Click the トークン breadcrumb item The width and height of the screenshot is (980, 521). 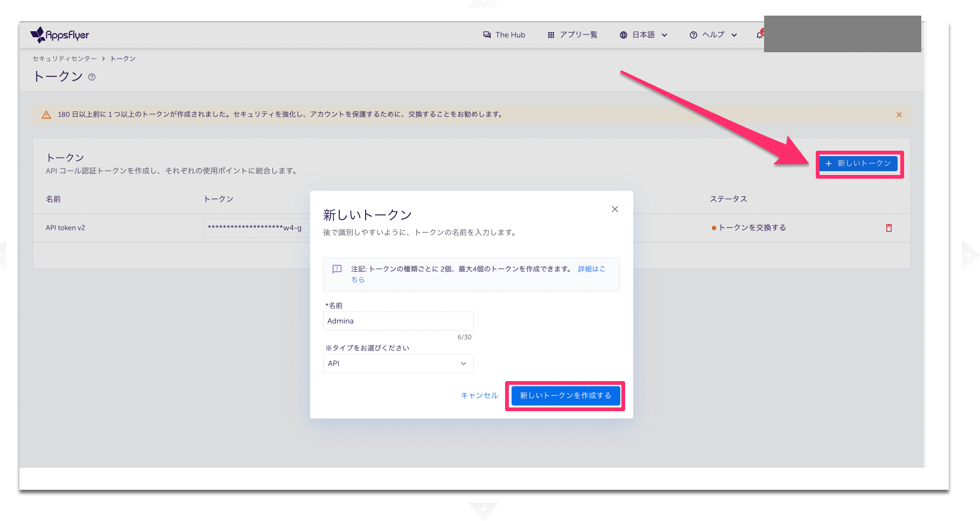click(123, 59)
